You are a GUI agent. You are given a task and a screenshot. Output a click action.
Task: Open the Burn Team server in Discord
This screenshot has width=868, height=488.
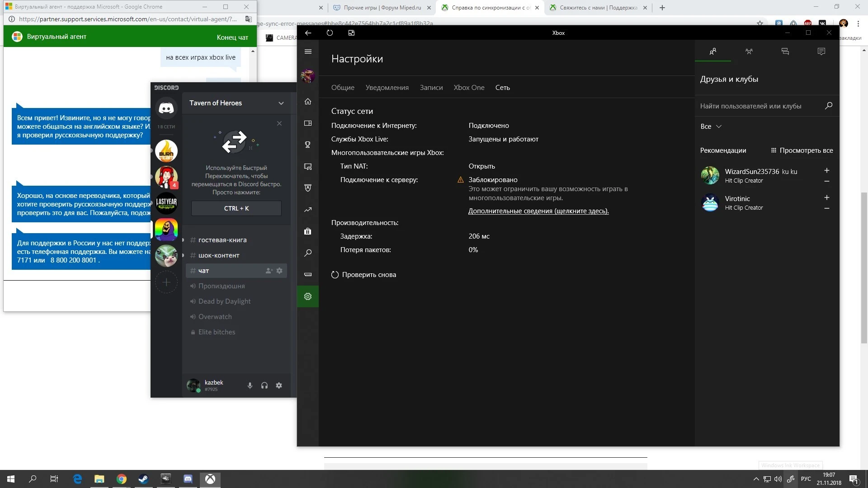[x=166, y=151]
